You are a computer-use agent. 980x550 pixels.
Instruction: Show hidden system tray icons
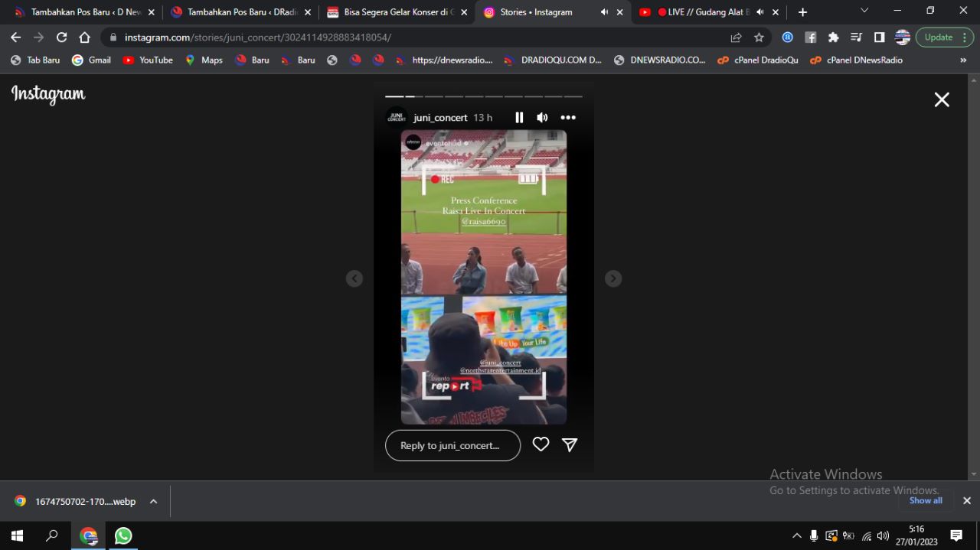point(796,535)
